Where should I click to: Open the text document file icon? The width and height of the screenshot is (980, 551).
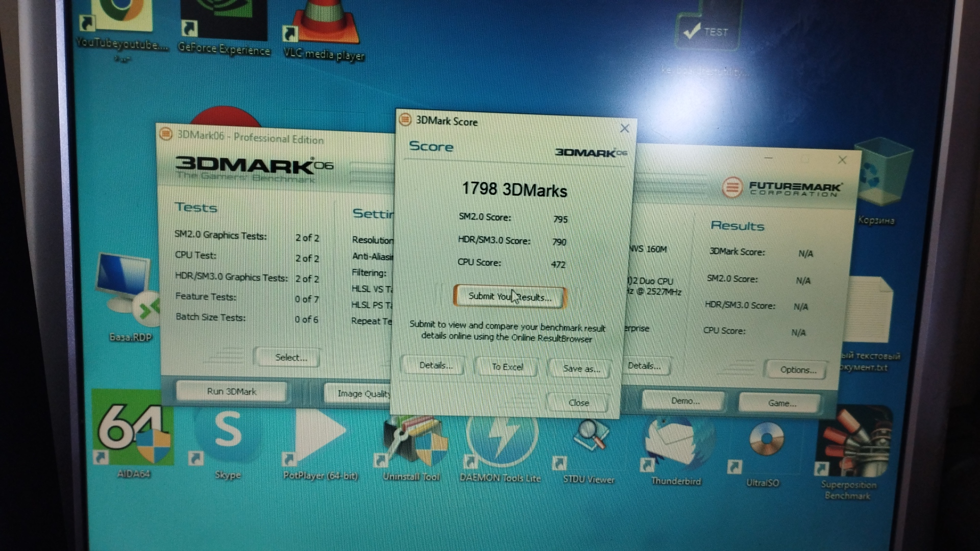[x=870, y=323]
